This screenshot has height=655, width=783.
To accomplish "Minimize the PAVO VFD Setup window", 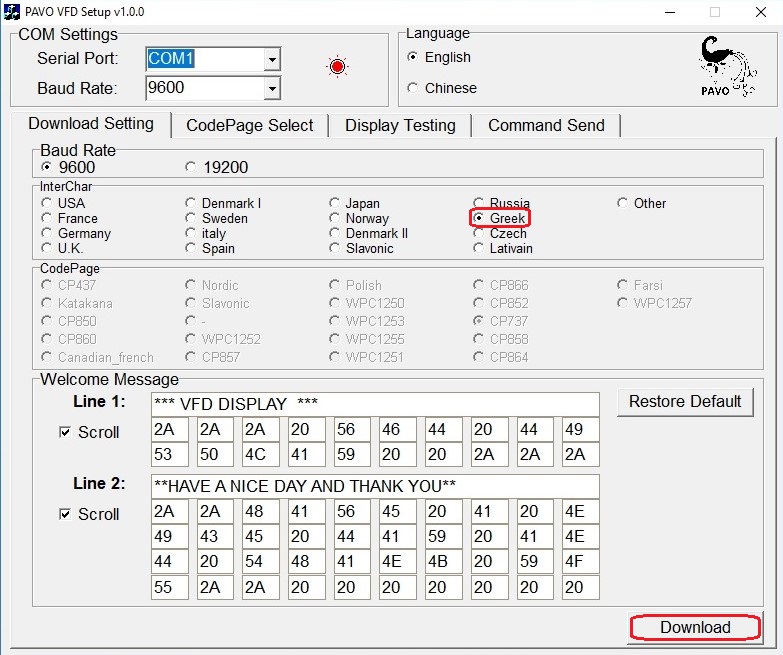I will [670, 12].
